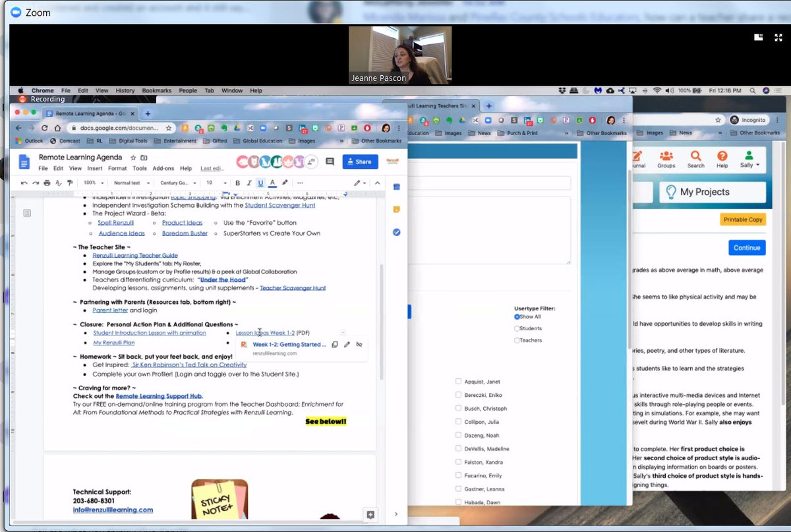Screen dimensions: 791x532
Task: Check the Dazeng, Noah checkbox
Action: point(458,435)
